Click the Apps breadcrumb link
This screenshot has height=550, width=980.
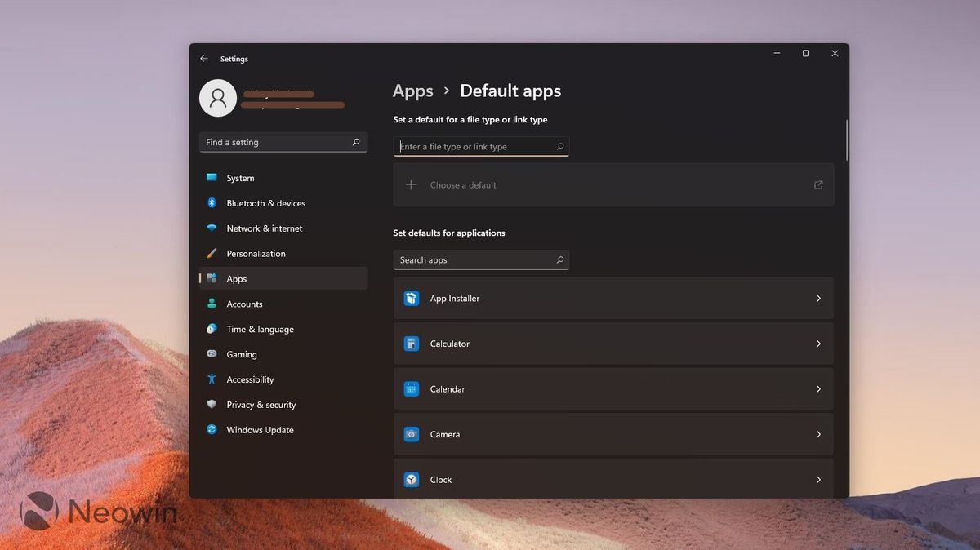pyautogui.click(x=413, y=91)
